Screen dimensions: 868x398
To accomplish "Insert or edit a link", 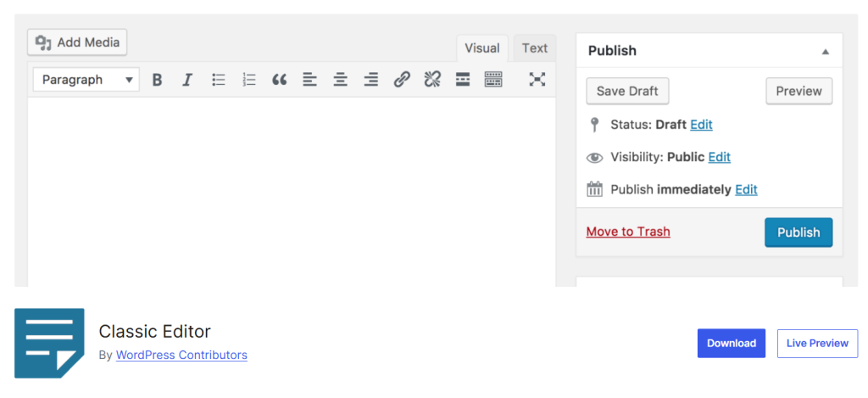I will (402, 80).
